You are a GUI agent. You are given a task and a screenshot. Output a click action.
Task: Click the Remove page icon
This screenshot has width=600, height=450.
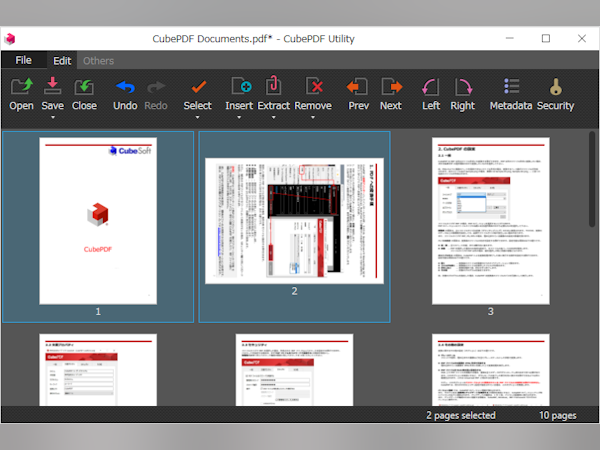click(314, 86)
